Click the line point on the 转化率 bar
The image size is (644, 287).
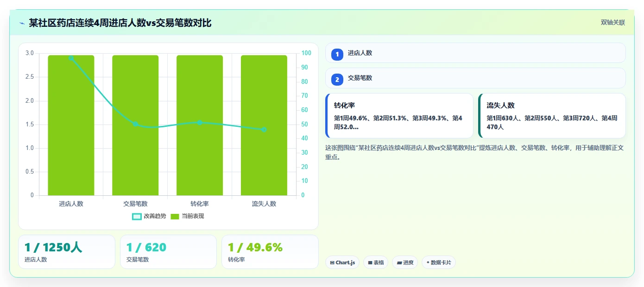[200, 123]
